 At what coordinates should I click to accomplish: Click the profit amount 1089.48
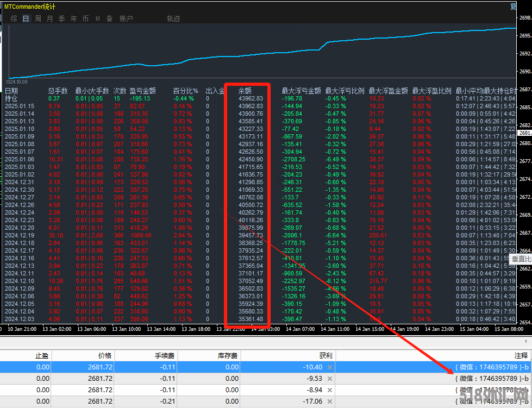140,235
